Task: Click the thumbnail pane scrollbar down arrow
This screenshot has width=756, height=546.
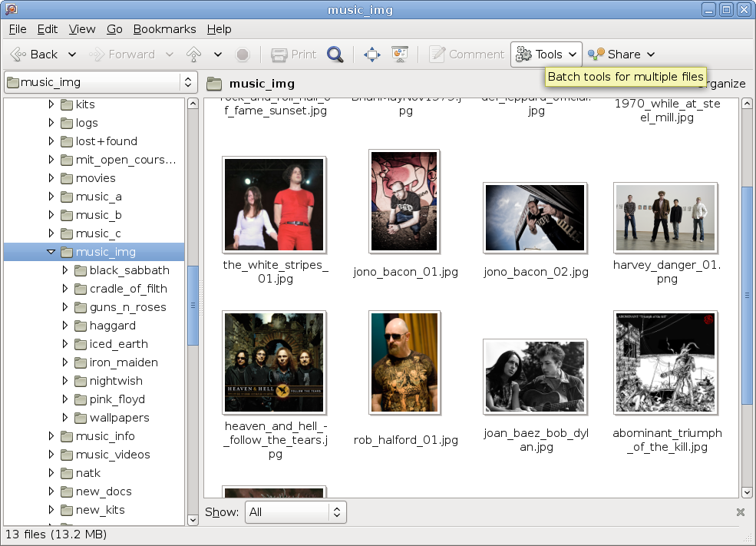Action: click(x=747, y=492)
